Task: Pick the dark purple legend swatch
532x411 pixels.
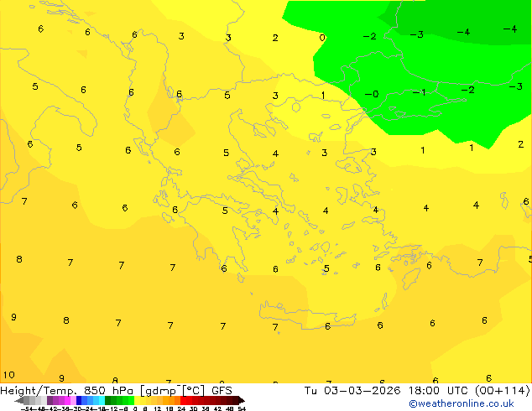Action: pos(50,401)
